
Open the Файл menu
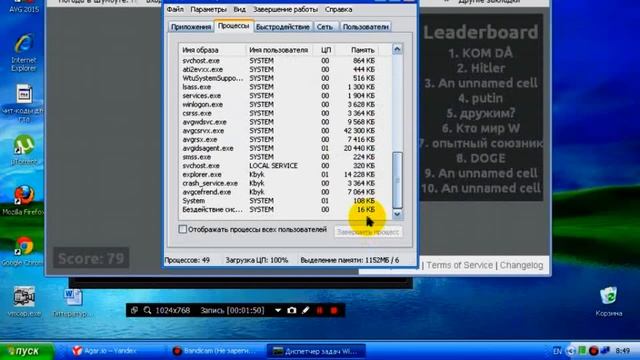pos(175,9)
